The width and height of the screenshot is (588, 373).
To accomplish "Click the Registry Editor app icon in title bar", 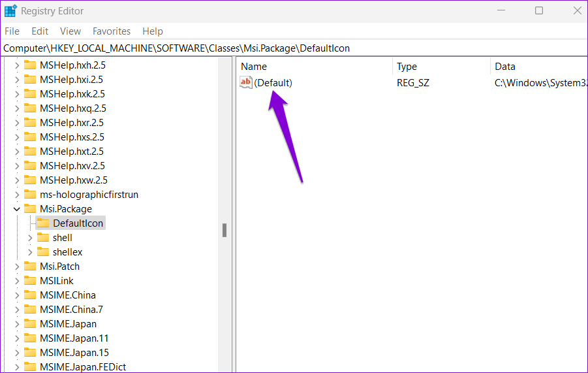I will point(10,10).
